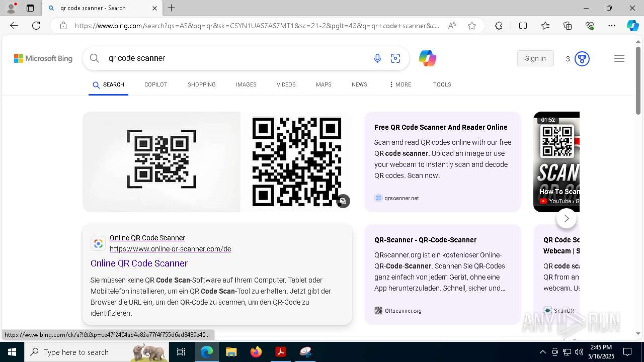644x362 pixels.
Task: Search using an image icon
Action: pos(395,58)
